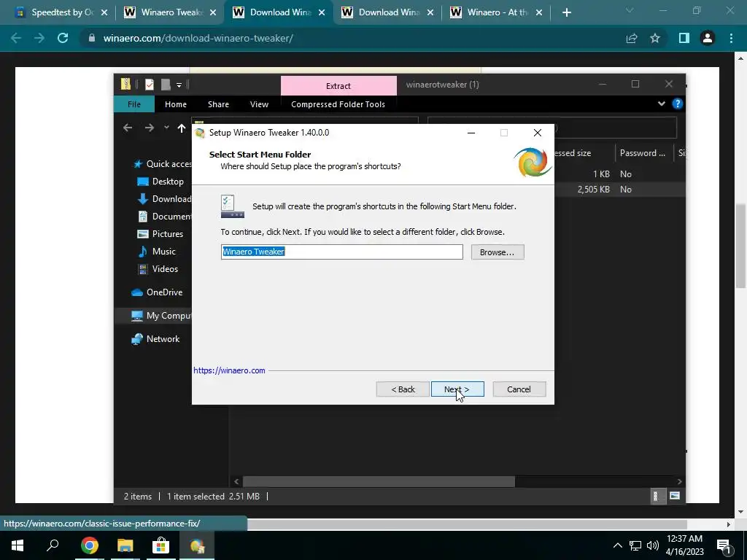Screen dimensions: 747x560
Task: Open Pictures in navigation pane
Action: [x=160, y=234]
